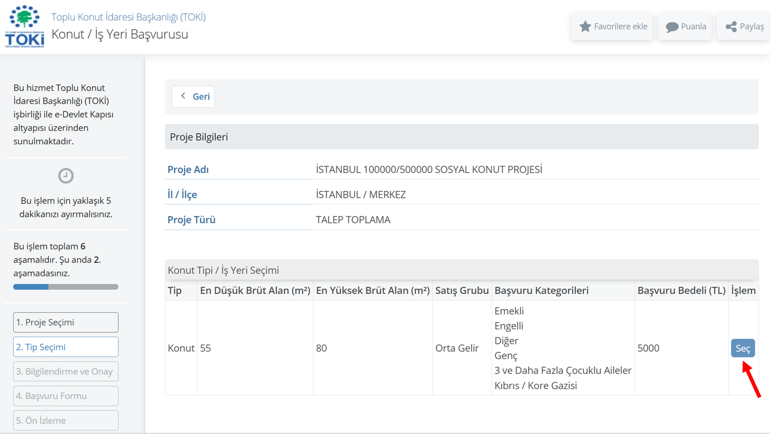Click the Başvuru Bedeli (TL) column header
The image size is (770, 434).
(681, 291)
